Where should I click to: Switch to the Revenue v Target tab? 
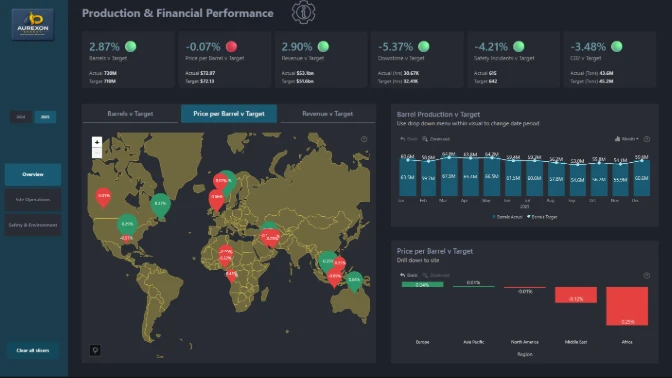[x=327, y=114]
